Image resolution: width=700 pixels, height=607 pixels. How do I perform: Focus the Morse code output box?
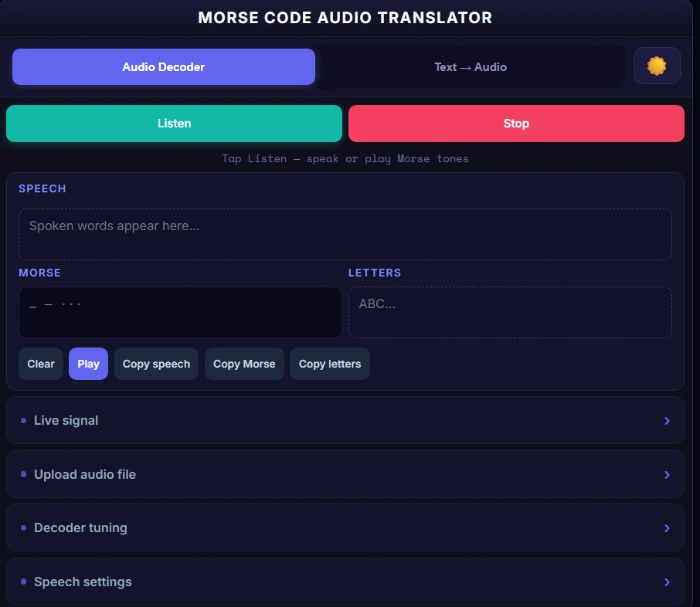180,313
